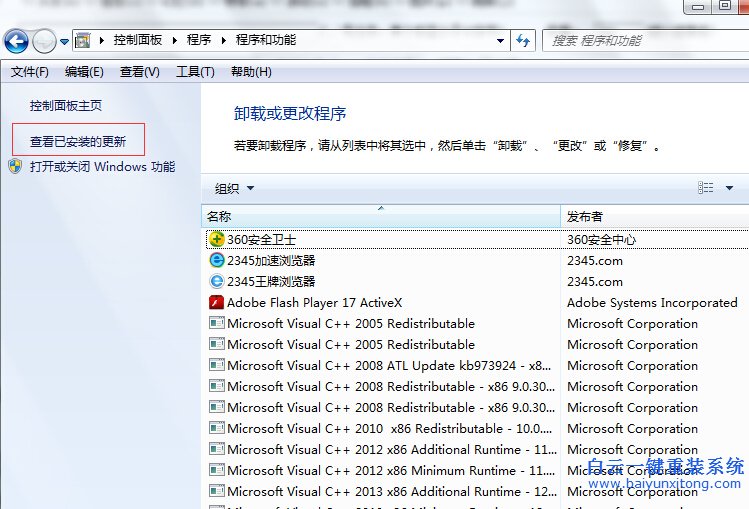Click the 360安全卫士 program icon
Screen dimensions: 749x509
point(216,240)
